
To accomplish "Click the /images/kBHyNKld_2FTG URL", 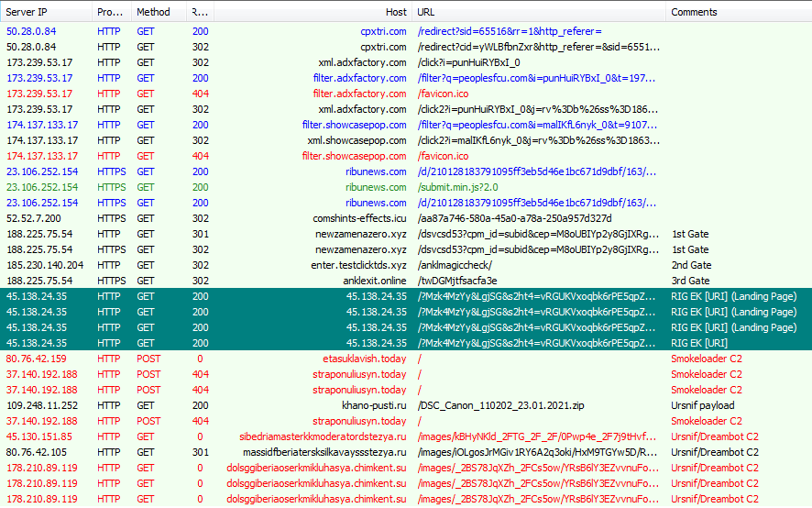I will [x=537, y=436].
